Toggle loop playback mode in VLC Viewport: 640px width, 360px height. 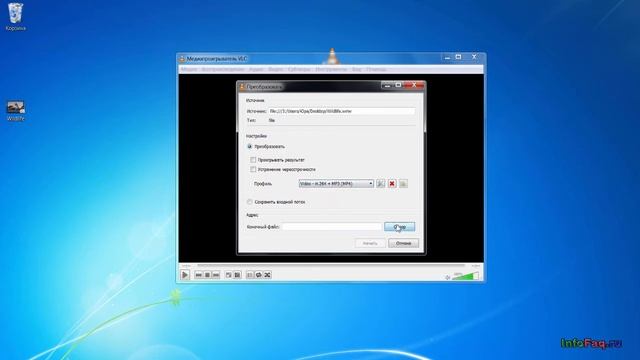pyautogui.click(x=258, y=275)
